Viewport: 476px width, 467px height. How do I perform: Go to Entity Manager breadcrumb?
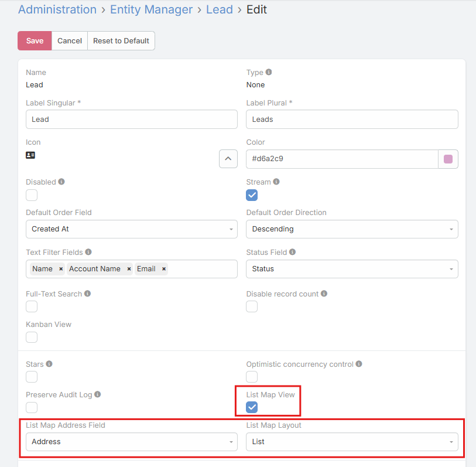tap(151, 9)
